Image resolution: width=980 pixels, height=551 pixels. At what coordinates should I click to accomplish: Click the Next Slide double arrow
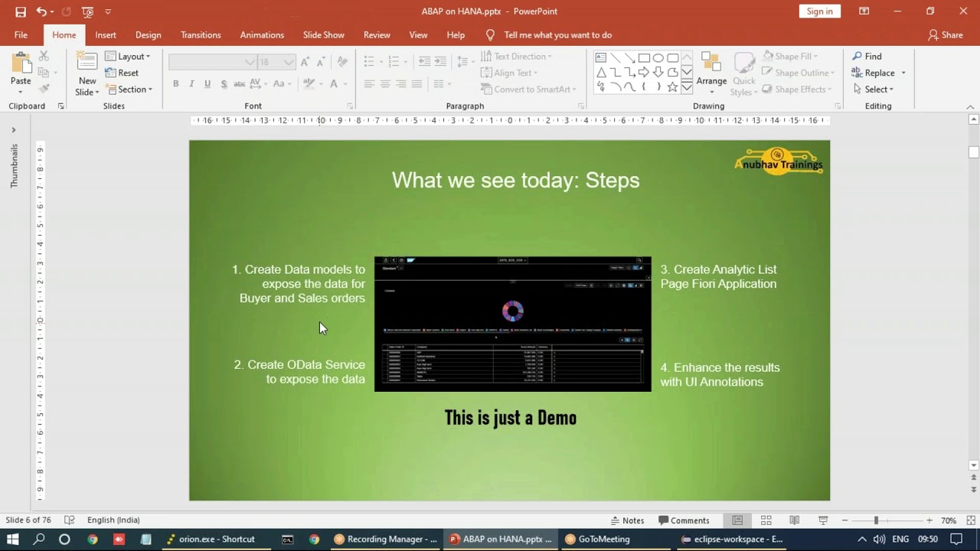pos(974,490)
